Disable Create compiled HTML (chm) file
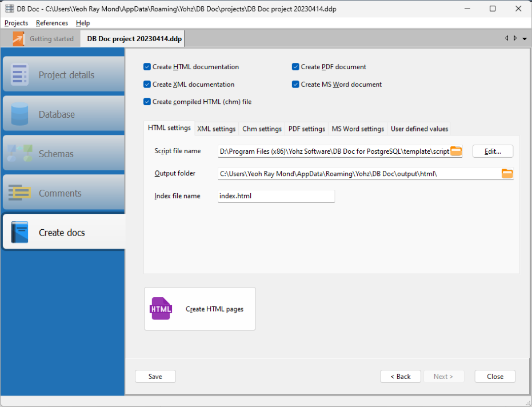 coord(147,102)
